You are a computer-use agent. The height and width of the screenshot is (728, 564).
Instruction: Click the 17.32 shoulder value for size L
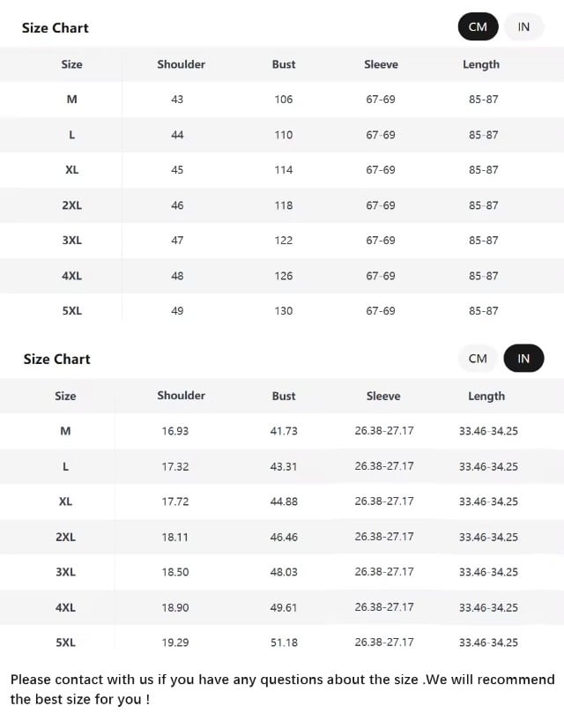(x=174, y=466)
